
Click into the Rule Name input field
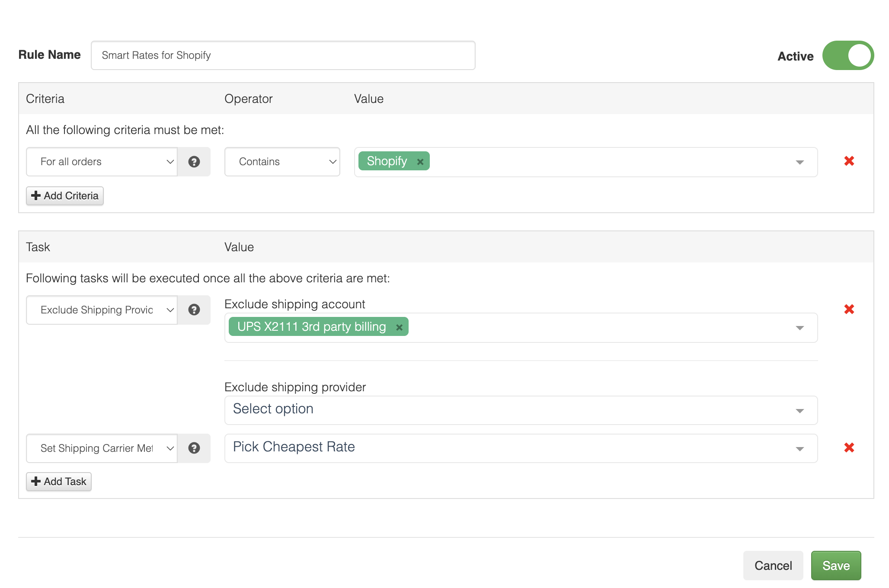tap(283, 55)
